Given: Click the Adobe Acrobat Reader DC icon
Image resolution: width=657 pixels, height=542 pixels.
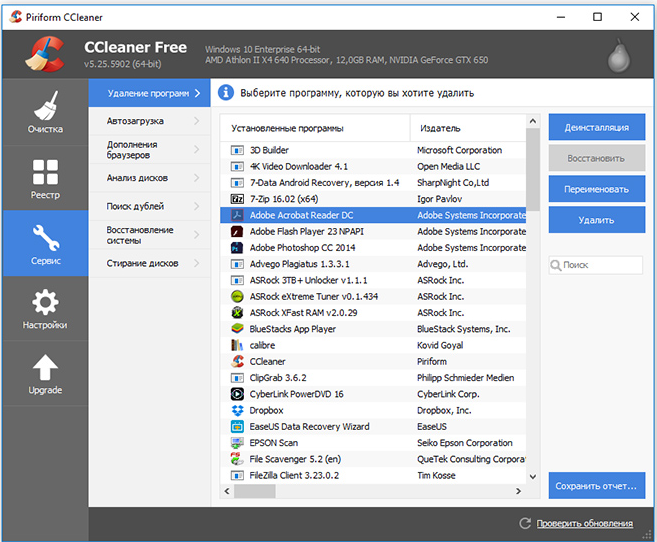Looking at the screenshot, I should 237,215.
